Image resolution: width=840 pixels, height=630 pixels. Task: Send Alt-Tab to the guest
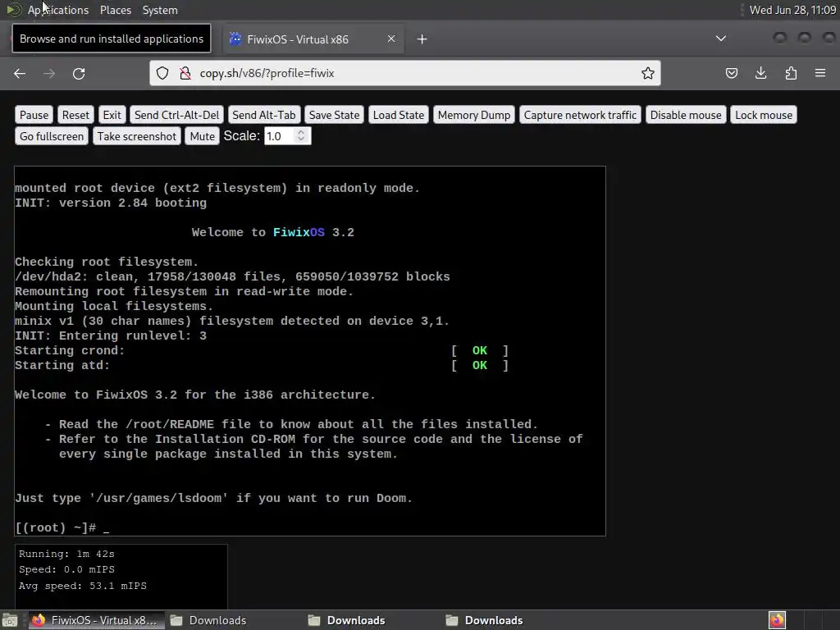[x=263, y=115]
